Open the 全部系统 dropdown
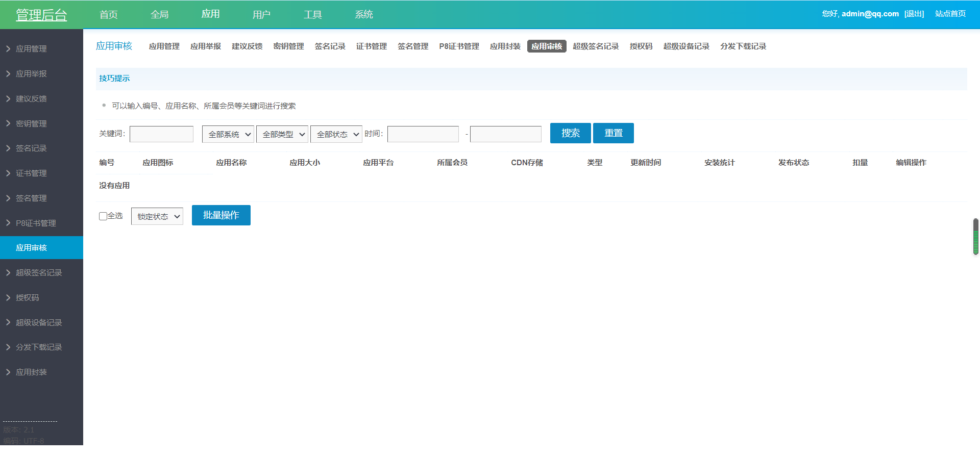Screen dimensions: 980x459 (228, 134)
